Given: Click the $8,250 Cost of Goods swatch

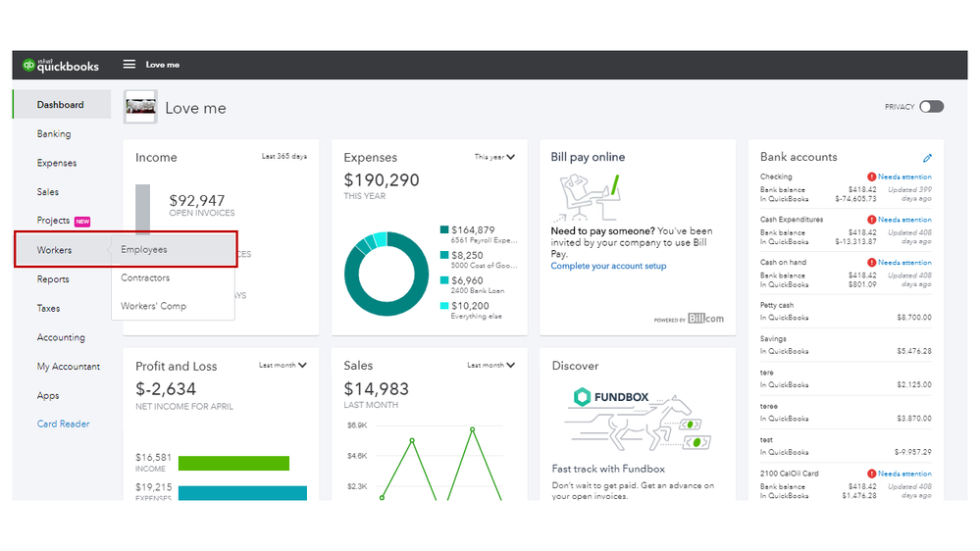Looking at the screenshot, I should [444, 255].
